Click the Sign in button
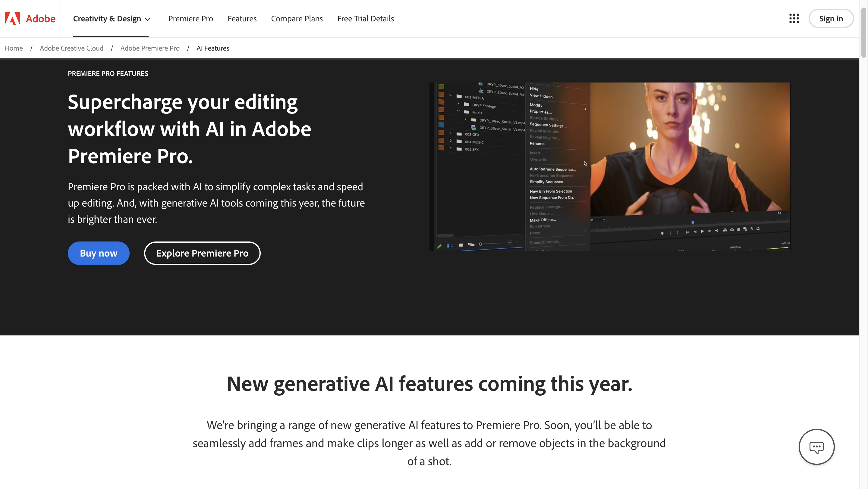This screenshot has width=868, height=489. [x=831, y=18]
